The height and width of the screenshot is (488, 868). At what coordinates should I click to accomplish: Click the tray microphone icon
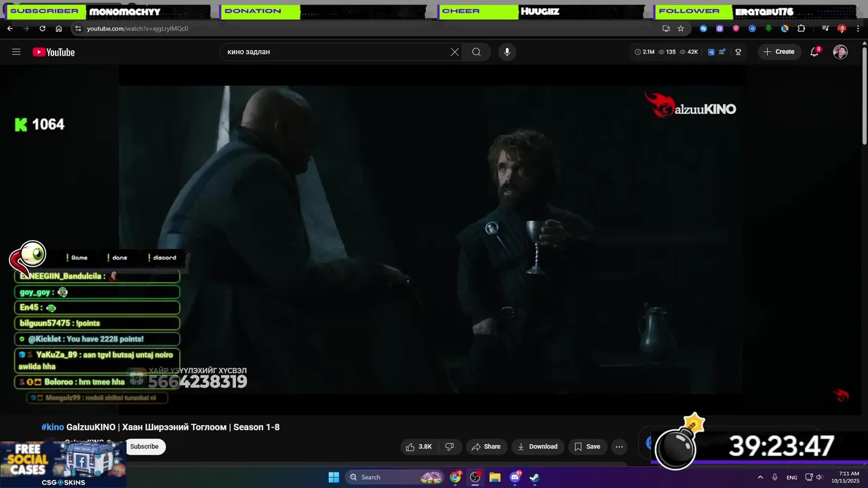pyautogui.click(x=775, y=477)
